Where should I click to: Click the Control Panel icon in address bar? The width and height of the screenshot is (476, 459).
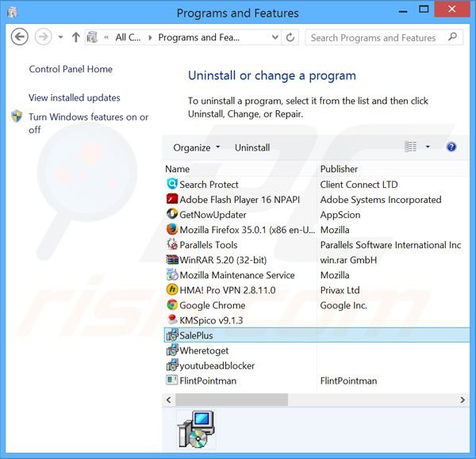point(92,37)
